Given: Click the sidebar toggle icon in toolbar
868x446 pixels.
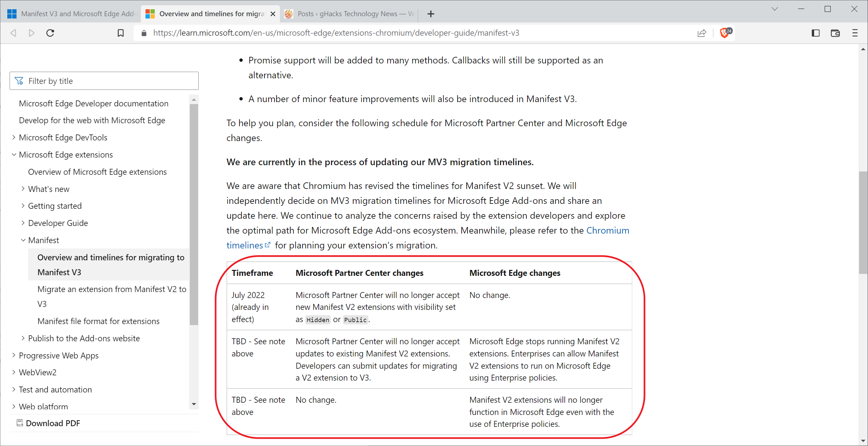Looking at the screenshot, I should 816,32.
